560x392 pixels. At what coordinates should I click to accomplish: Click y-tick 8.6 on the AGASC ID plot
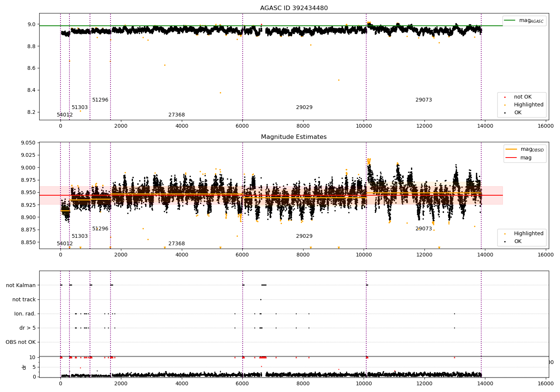31,68
